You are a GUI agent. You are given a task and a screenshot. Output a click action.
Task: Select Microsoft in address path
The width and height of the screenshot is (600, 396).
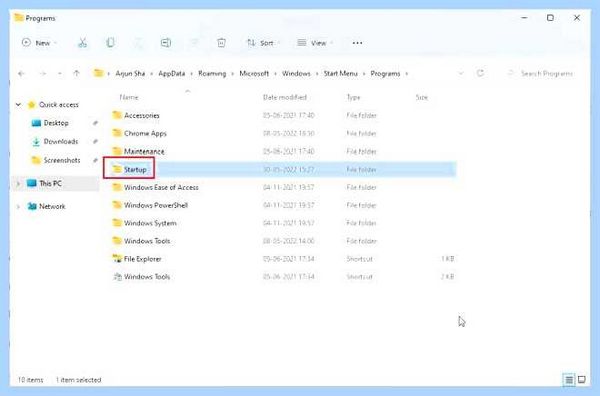coord(254,73)
